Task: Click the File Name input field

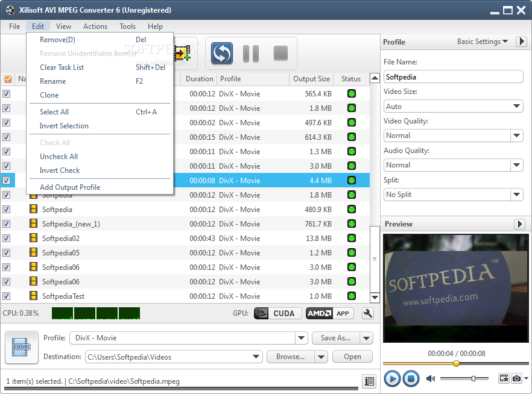Action: (x=454, y=77)
